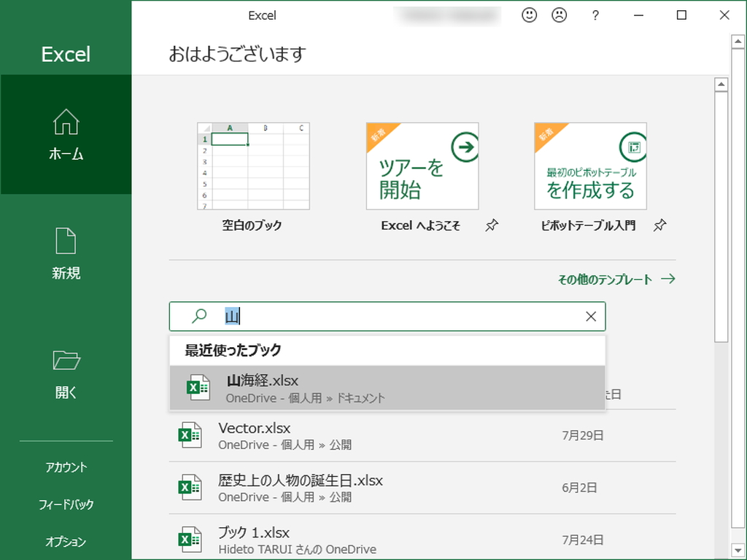Click the smiley feedback icon

pyautogui.click(x=530, y=15)
